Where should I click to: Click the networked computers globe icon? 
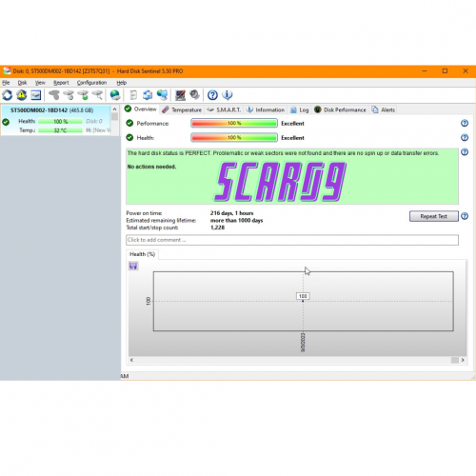pyautogui.click(x=162, y=95)
